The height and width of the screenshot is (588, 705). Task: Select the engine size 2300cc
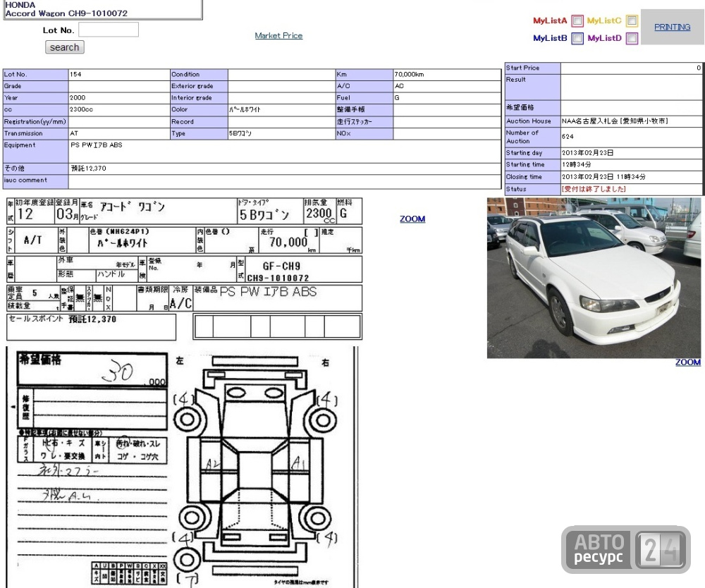81,109
